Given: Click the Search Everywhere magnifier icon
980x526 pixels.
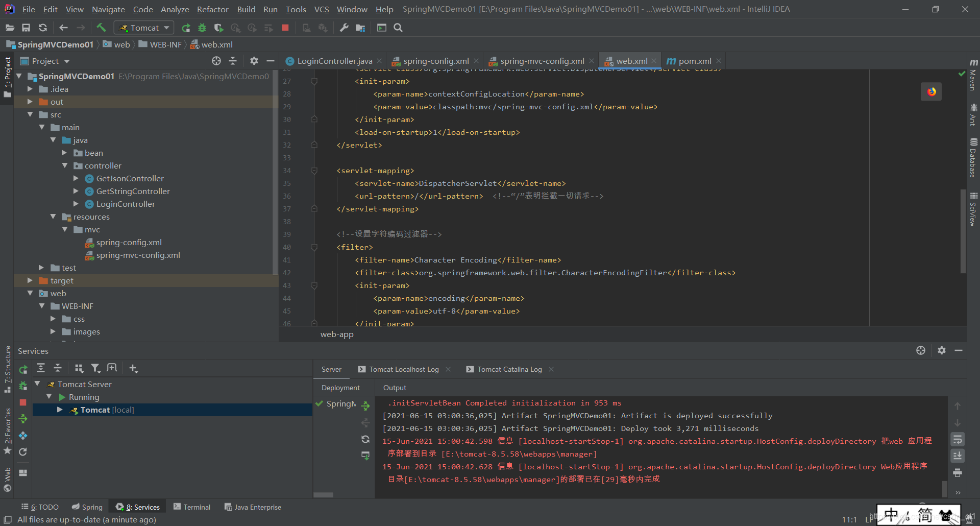Looking at the screenshot, I should (398, 28).
